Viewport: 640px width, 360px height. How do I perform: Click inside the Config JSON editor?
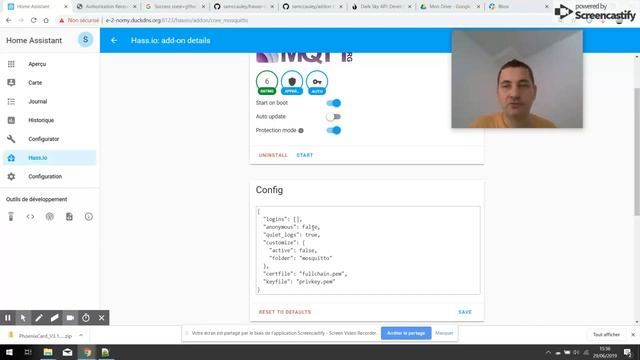point(368,250)
